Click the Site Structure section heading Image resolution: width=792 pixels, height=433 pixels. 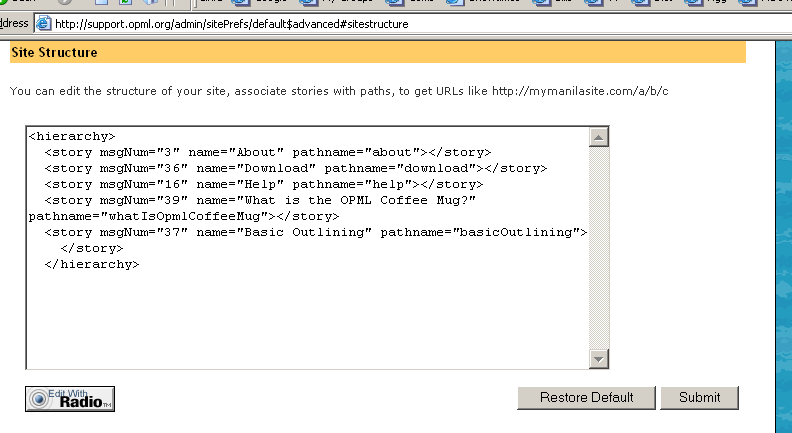coord(54,52)
